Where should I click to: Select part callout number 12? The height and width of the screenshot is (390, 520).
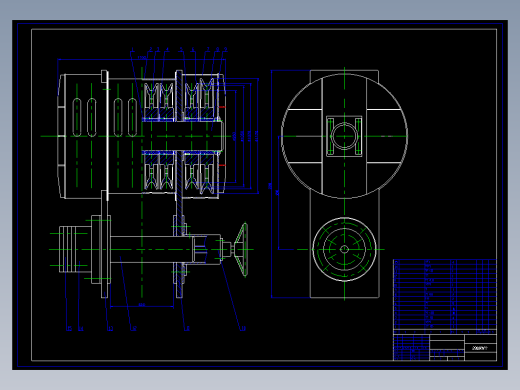(x=134, y=329)
